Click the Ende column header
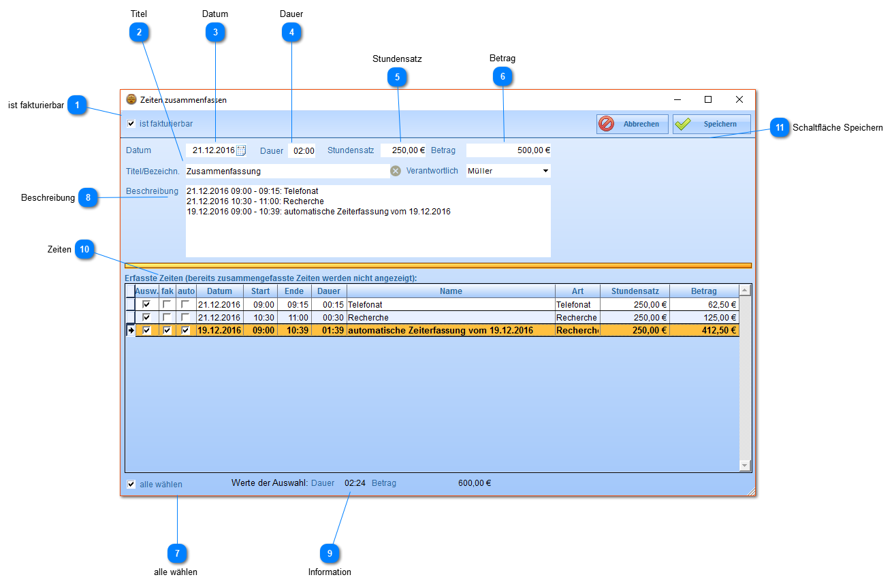 pyautogui.click(x=294, y=291)
